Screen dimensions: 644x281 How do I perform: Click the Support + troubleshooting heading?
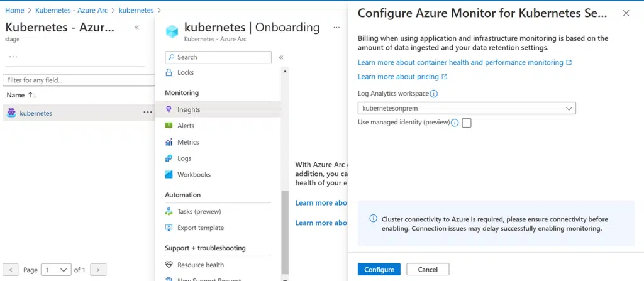tap(206, 248)
